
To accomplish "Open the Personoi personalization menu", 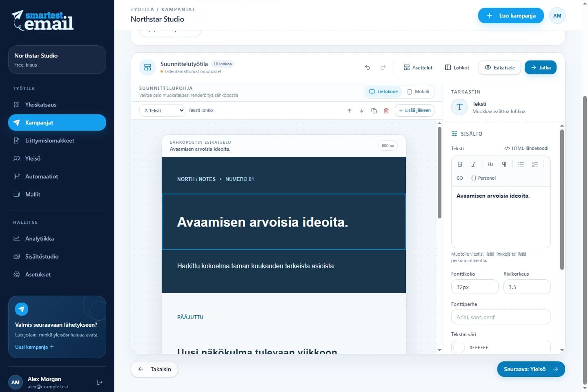I will (483, 178).
